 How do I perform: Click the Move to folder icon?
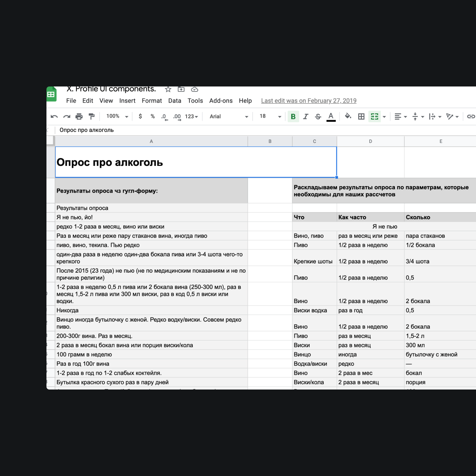coord(181,89)
